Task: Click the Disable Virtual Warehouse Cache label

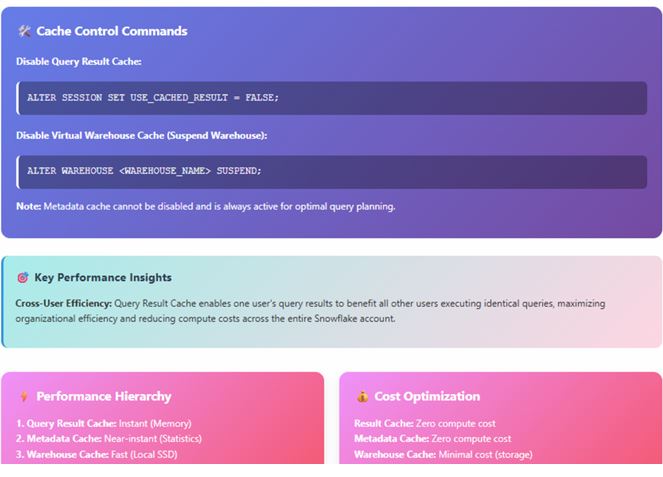Action: pyautogui.click(x=141, y=135)
